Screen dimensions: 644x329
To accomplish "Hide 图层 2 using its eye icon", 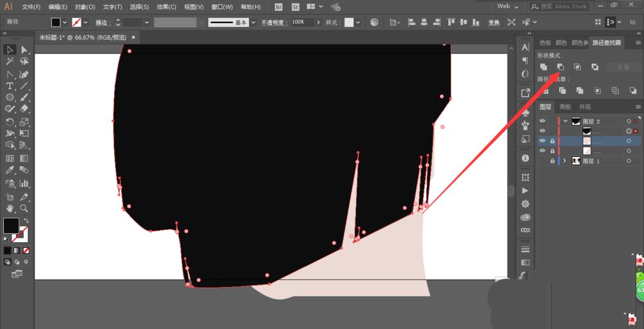I will point(542,121).
